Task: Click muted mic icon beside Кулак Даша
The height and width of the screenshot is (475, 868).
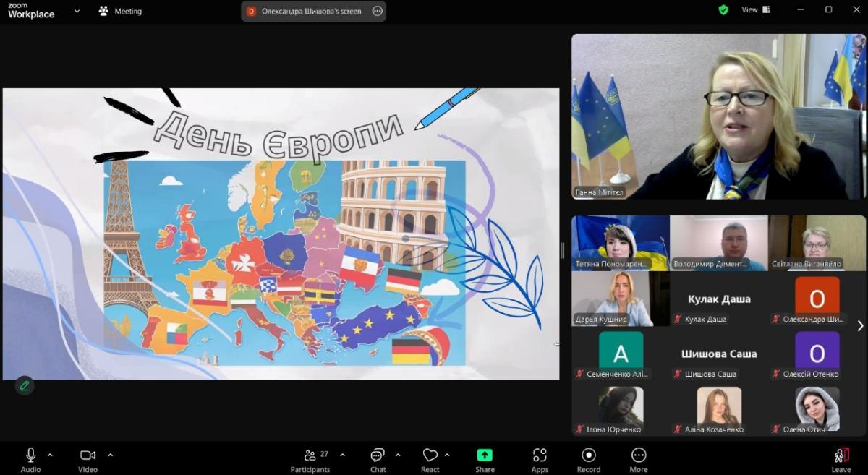Action: (678, 319)
